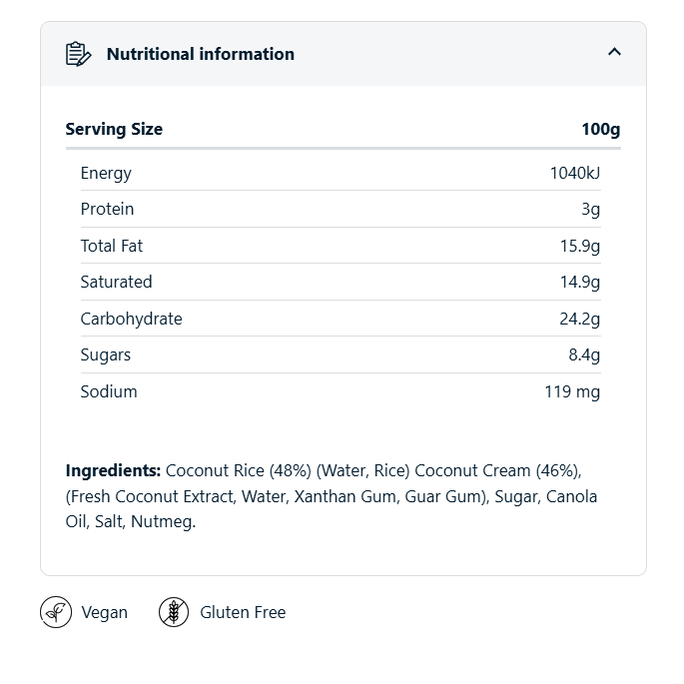Click the Serving Size label
This screenshot has height=684, width=684.
tap(114, 129)
